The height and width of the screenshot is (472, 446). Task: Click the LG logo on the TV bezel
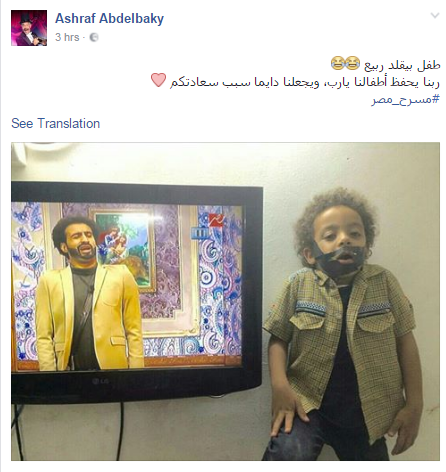click(x=99, y=382)
